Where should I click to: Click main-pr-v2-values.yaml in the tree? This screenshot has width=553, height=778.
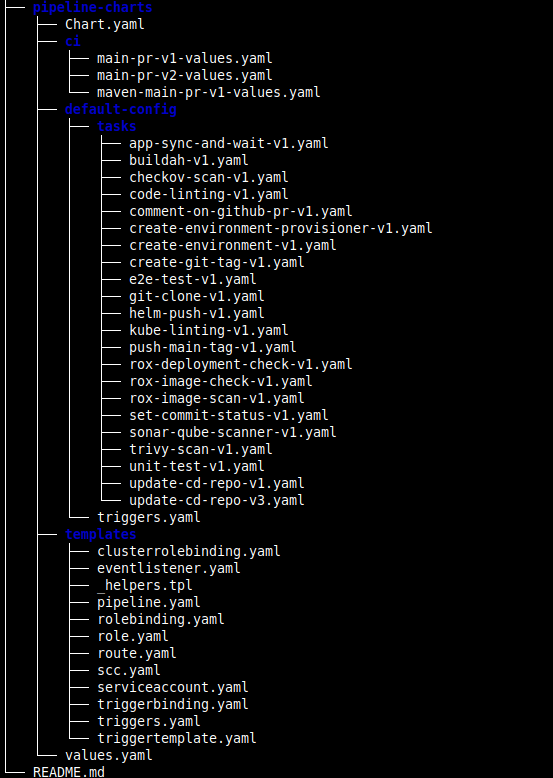[184, 75]
